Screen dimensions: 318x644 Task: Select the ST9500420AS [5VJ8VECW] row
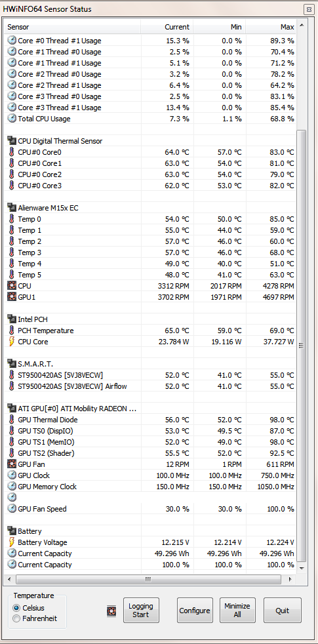tap(151, 375)
